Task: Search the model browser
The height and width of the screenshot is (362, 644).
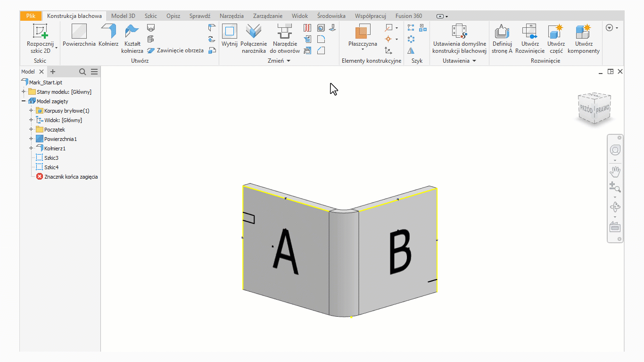Action: (x=83, y=72)
